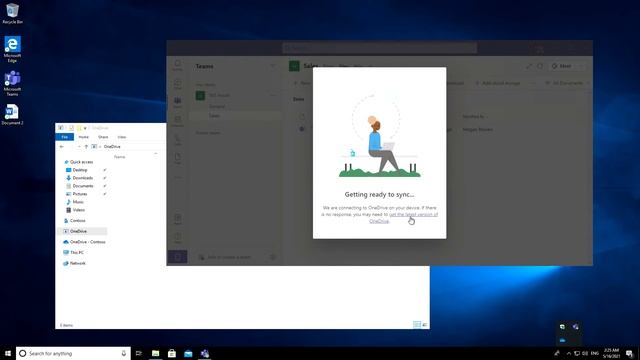This screenshot has width=640, height=360.
Task: Open Task View from the taskbar
Action: [x=139, y=353]
